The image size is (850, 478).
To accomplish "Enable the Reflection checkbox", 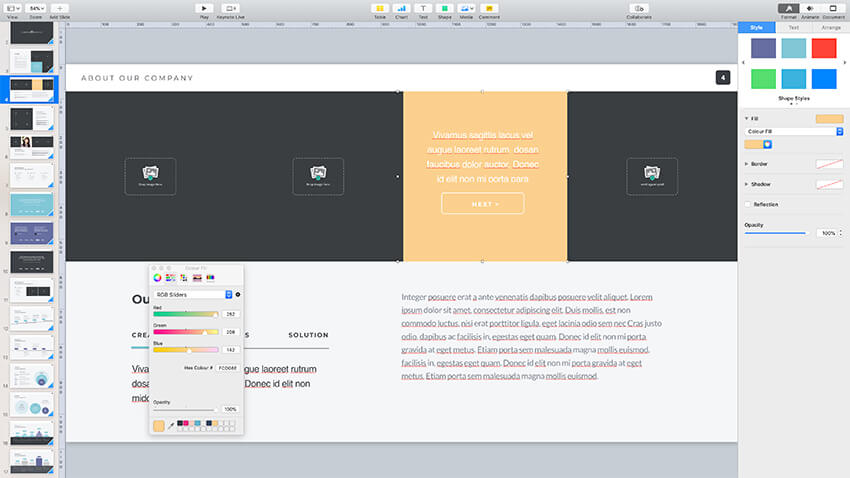I will pos(748,204).
